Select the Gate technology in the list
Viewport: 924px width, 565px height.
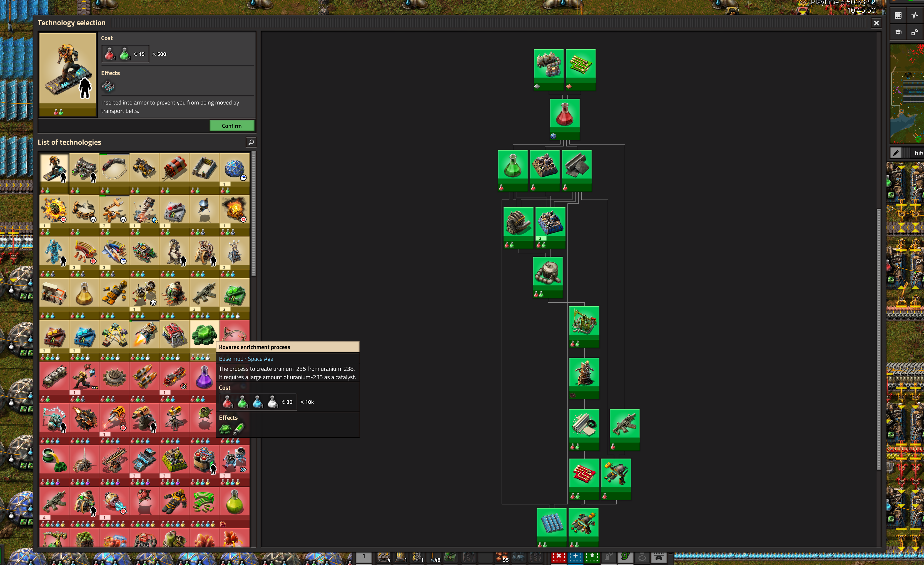tap(204, 174)
